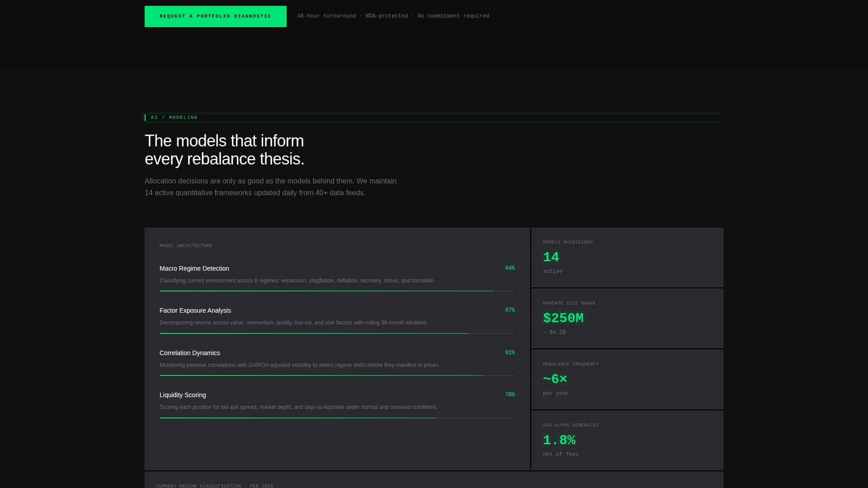Click the Factor Exposure Analysis progress bar
Image resolution: width=868 pixels, height=488 pixels.
tap(337, 333)
